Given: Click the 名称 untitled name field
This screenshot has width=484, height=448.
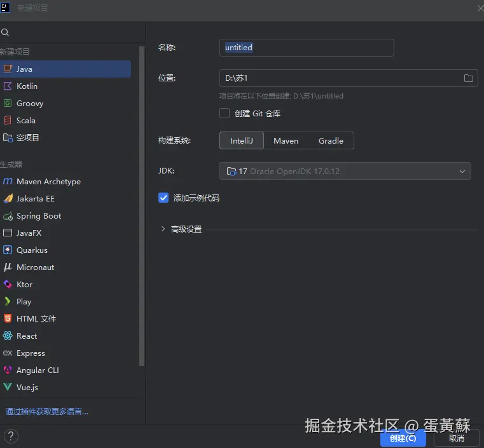Looking at the screenshot, I should click(x=307, y=48).
